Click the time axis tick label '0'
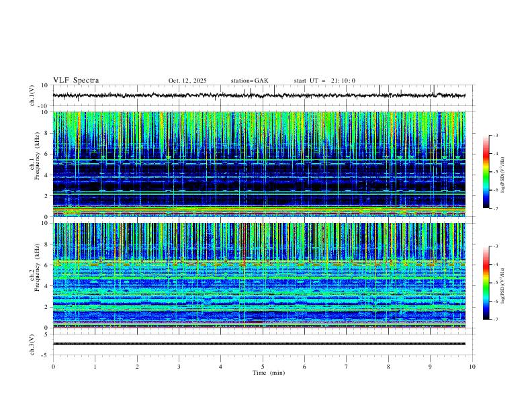The height and width of the screenshot is (411, 532). click(53, 367)
